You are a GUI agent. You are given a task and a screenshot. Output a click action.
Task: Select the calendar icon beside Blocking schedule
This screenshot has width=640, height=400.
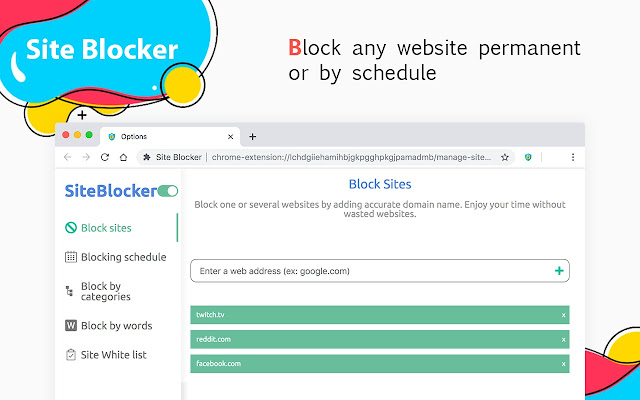point(71,257)
